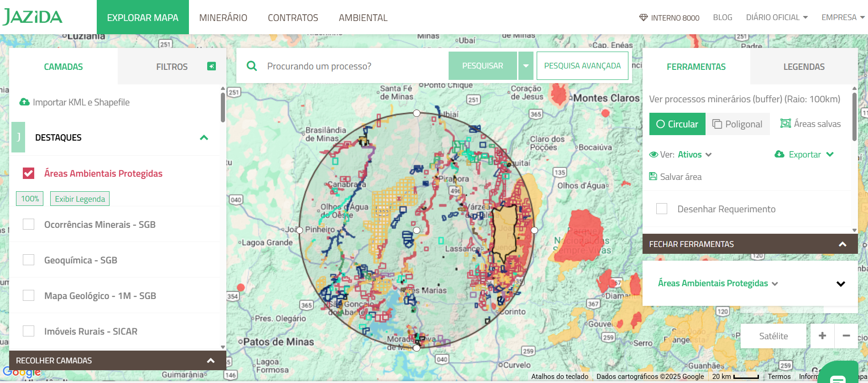Click the eye icon next to Ver

pyautogui.click(x=654, y=154)
